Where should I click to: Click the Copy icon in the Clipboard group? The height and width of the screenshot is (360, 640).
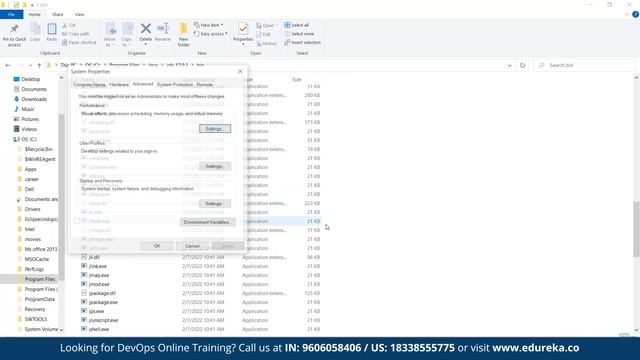tap(35, 29)
